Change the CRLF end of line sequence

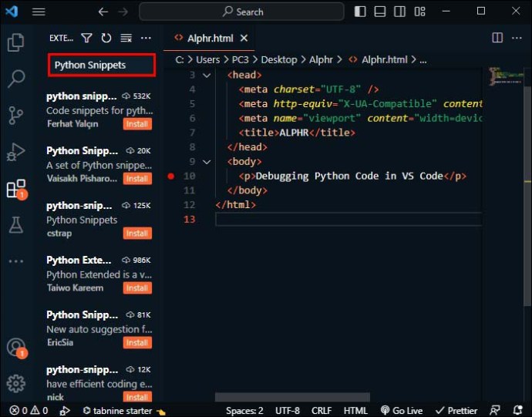click(x=322, y=411)
